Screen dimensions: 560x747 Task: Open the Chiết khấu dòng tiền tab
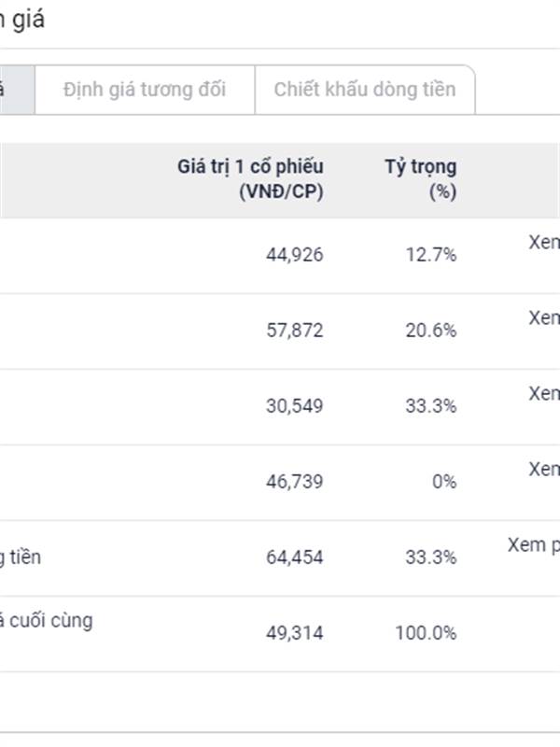click(x=365, y=90)
